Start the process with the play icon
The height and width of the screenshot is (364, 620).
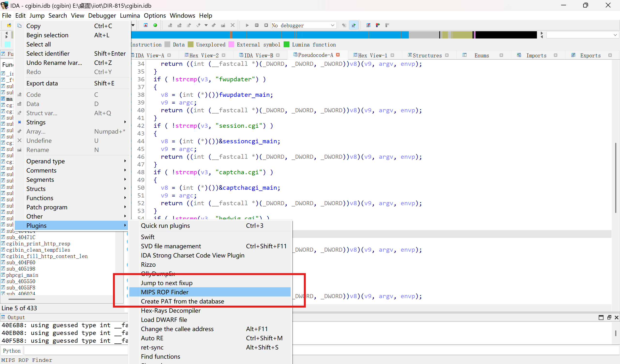[247, 25]
